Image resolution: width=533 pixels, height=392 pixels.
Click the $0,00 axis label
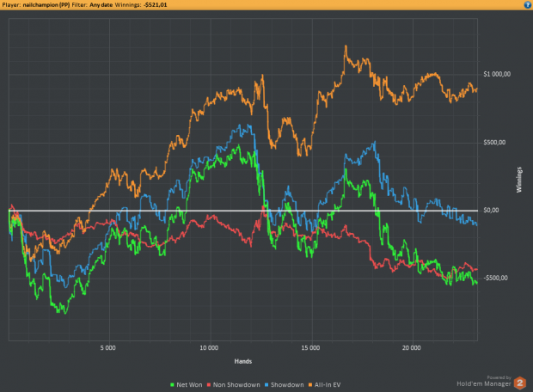[x=491, y=210]
